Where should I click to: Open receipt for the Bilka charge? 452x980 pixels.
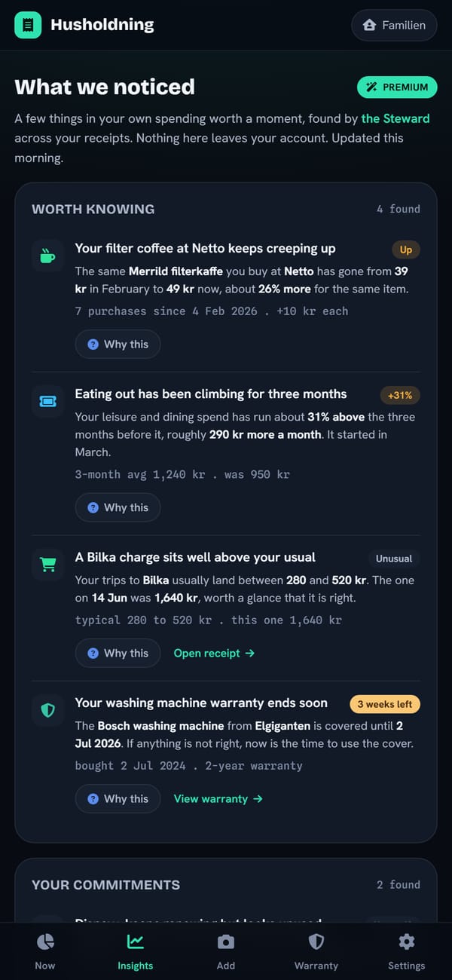[215, 653]
